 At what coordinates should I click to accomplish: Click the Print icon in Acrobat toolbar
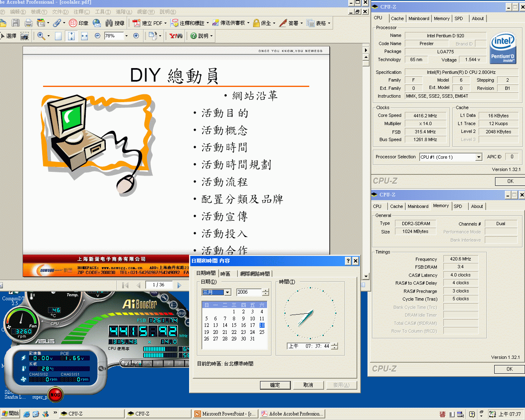click(x=28, y=23)
